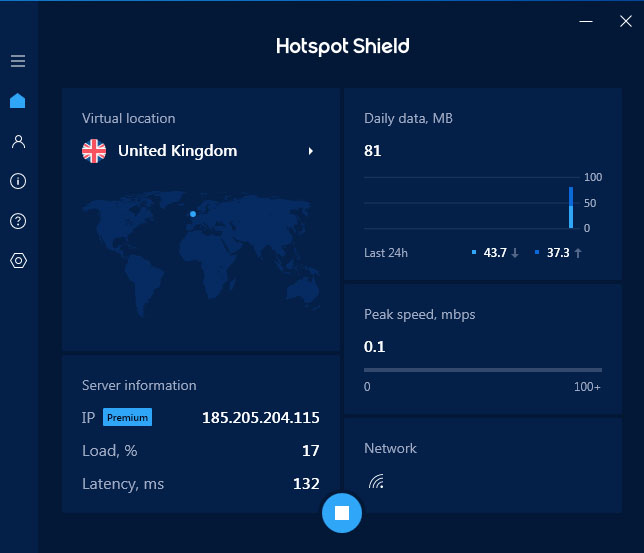Screen dimensions: 644x553
Task: Click the download value 43.7
Action: click(495, 253)
